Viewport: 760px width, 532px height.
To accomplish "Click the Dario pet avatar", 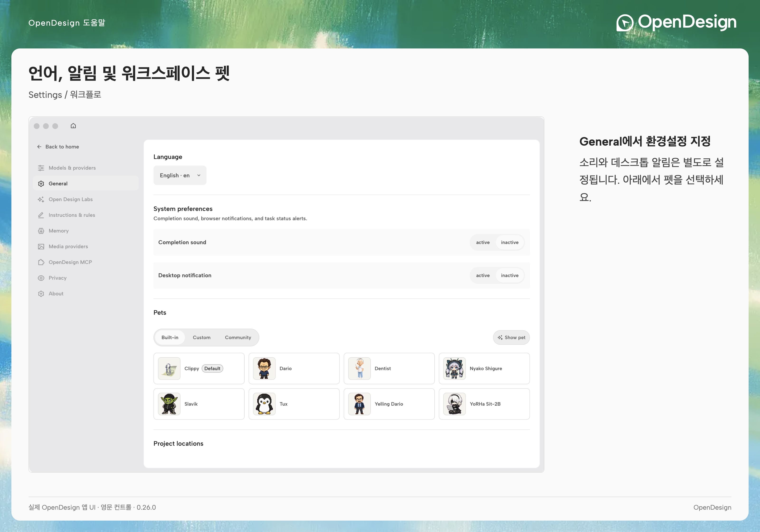I will click(x=264, y=368).
